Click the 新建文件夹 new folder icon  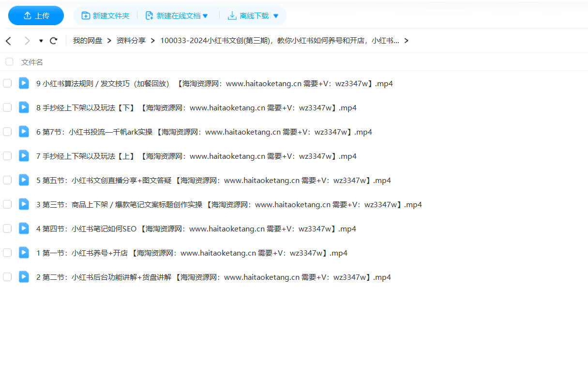coord(86,15)
